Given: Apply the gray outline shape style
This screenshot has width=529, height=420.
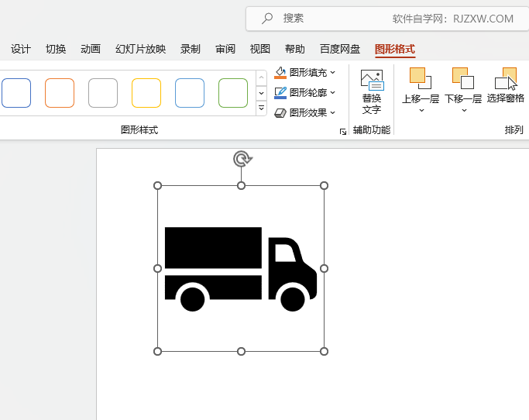Looking at the screenshot, I should tap(103, 93).
